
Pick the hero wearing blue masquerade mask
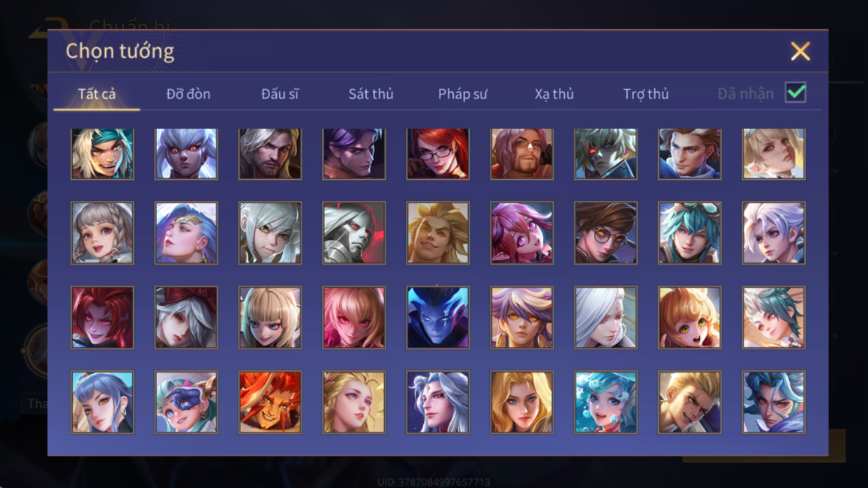186,403
